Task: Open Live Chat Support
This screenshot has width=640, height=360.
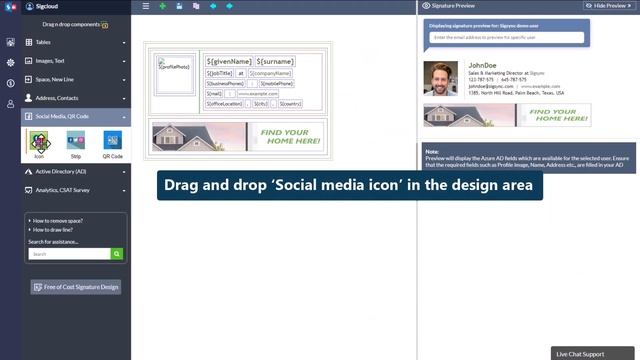Action: tap(592, 353)
